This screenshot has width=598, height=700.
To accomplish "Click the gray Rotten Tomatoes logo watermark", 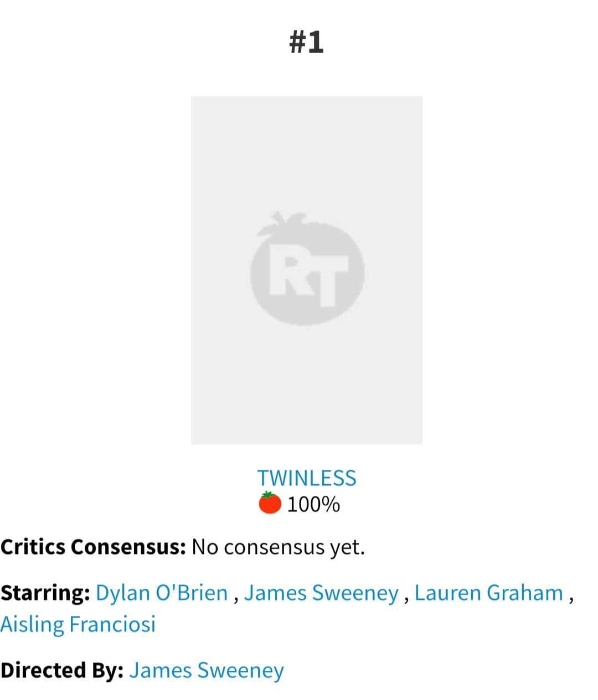I will (x=307, y=268).
